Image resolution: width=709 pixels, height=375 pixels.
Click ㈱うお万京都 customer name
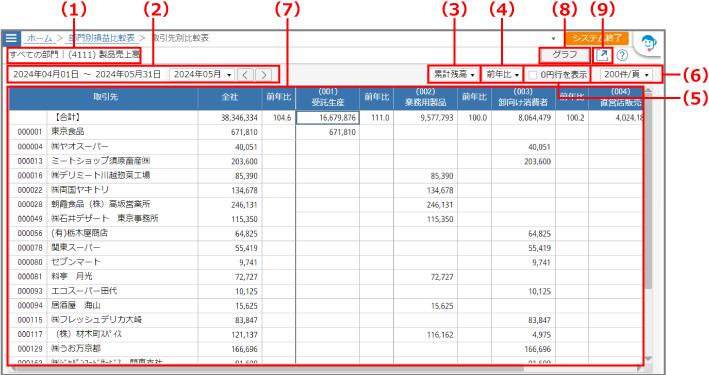coord(76,349)
